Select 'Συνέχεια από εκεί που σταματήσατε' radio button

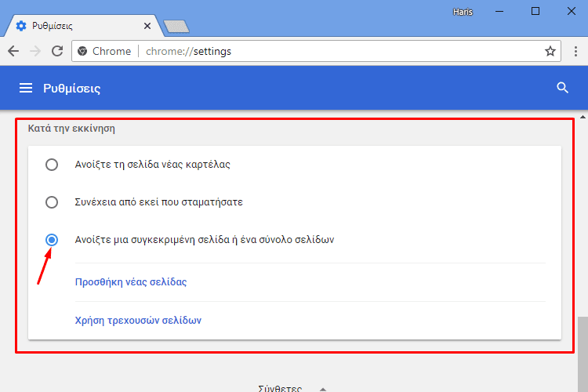pos(52,202)
